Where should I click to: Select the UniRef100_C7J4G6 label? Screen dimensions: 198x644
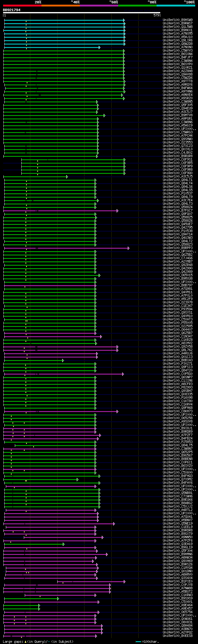[178, 258]
